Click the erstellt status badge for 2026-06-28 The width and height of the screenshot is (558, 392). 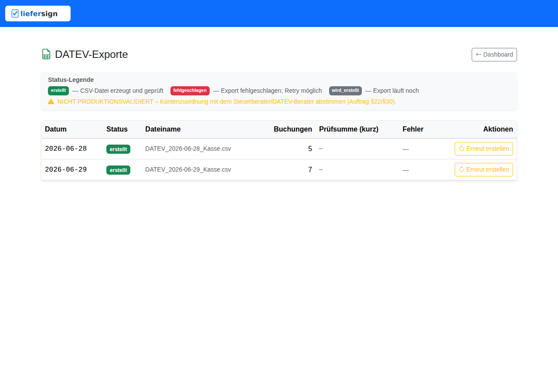pyautogui.click(x=118, y=149)
